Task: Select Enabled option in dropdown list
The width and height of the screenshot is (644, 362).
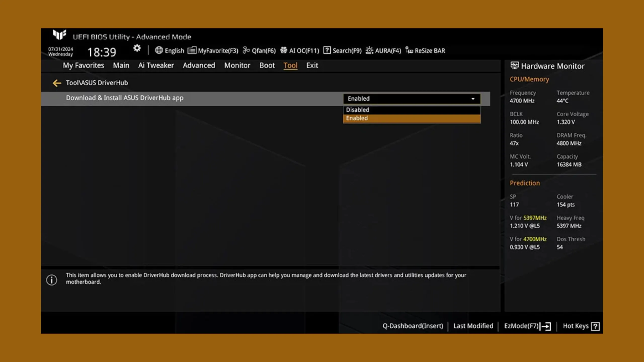Action: (x=412, y=118)
